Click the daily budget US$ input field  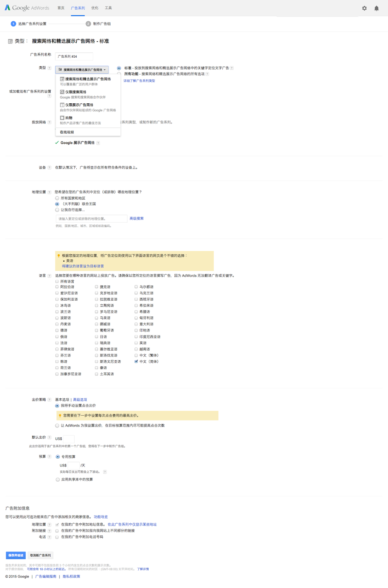[74, 466]
